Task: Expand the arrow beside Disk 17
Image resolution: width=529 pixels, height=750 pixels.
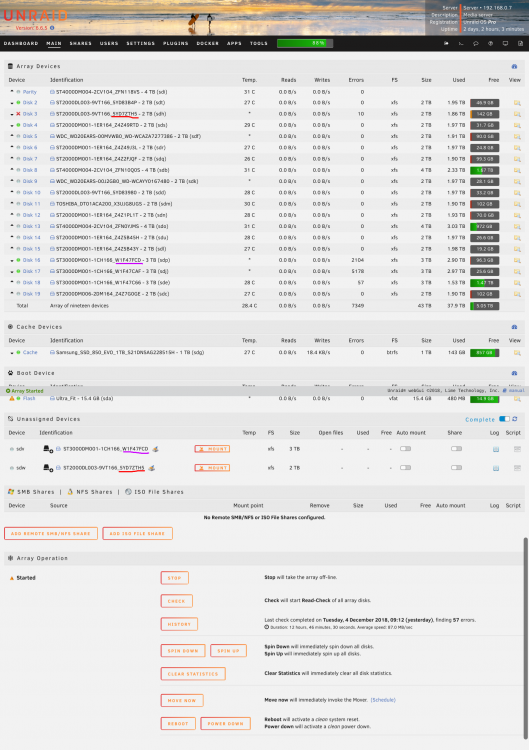Action: point(12,272)
